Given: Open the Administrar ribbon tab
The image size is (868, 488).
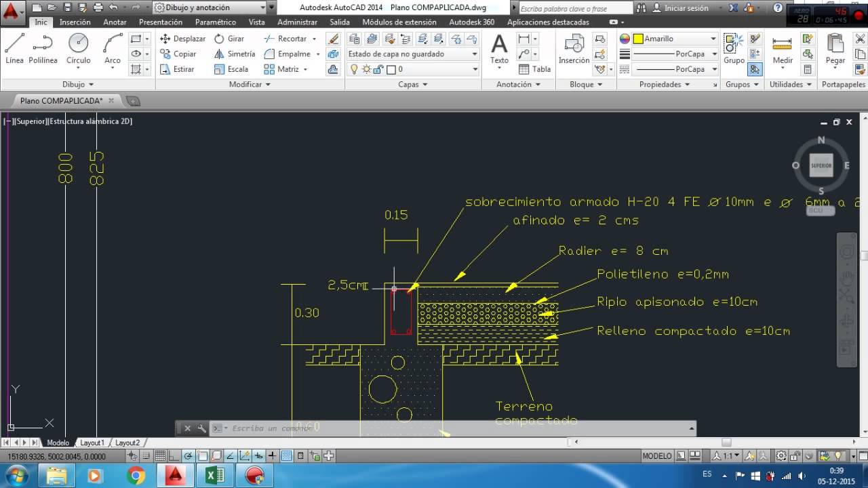Looking at the screenshot, I should [297, 22].
